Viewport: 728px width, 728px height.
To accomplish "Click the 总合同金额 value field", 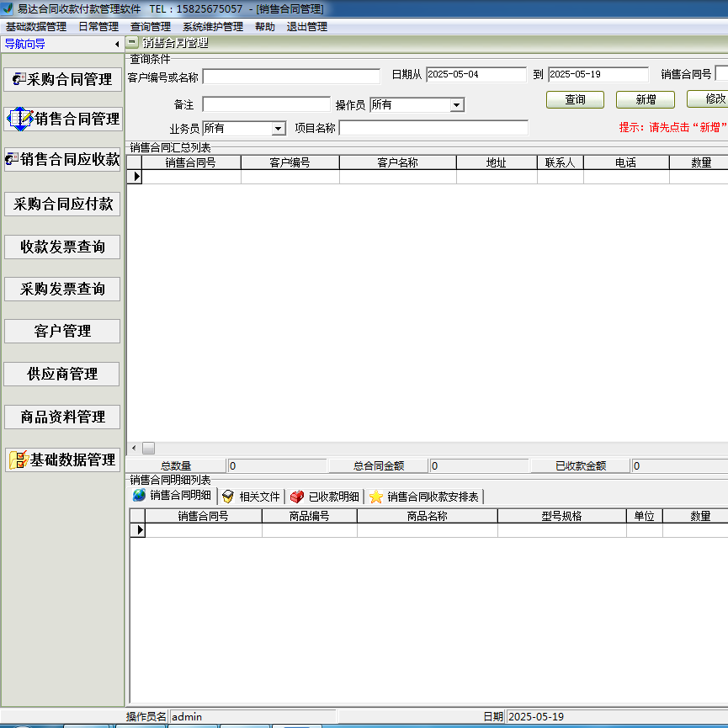I will 479,465.
